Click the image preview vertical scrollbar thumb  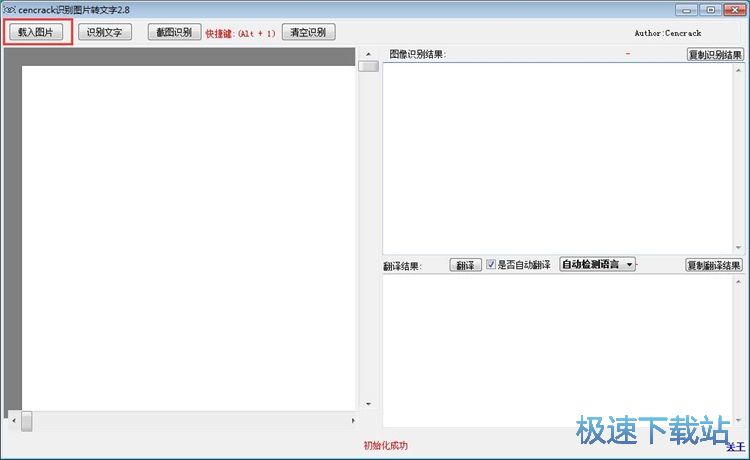(x=368, y=66)
